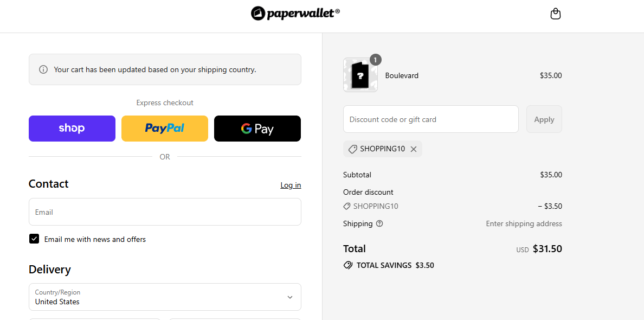Image resolution: width=644 pixels, height=320 pixels.
Task: Select the PayPal express checkout option
Action: click(x=164, y=129)
